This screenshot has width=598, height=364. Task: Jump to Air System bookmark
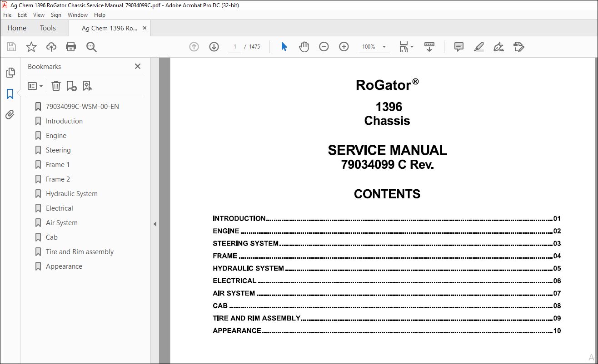tap(62, 223)
